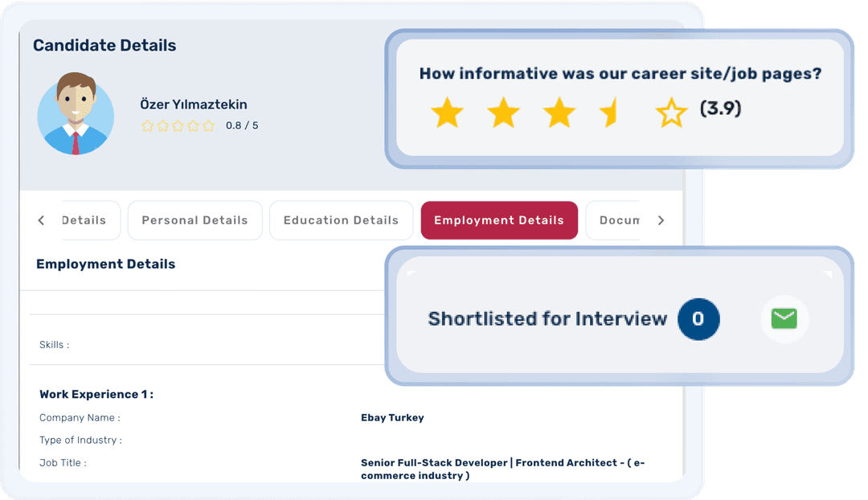Rate the candidate with the second star

point(163,126)
